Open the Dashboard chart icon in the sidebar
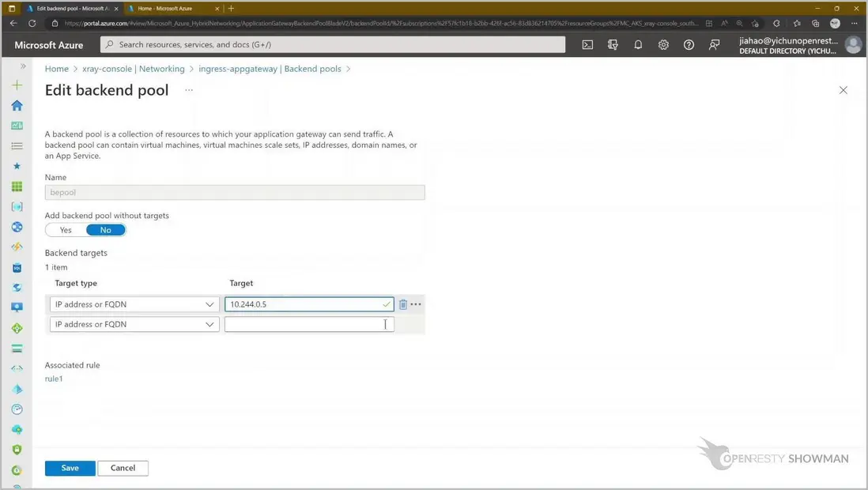868x490 pixels. pos(17,126)
